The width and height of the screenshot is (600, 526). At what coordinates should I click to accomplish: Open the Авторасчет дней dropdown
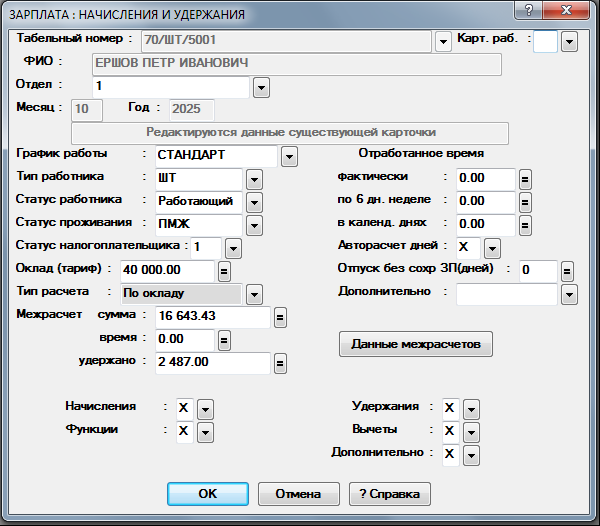click(x=492, y=248)
